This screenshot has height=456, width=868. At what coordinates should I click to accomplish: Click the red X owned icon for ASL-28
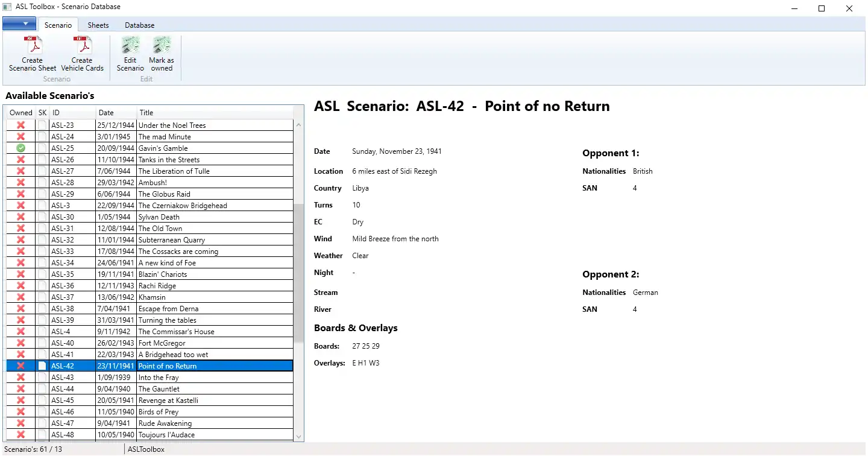(20, 183)
